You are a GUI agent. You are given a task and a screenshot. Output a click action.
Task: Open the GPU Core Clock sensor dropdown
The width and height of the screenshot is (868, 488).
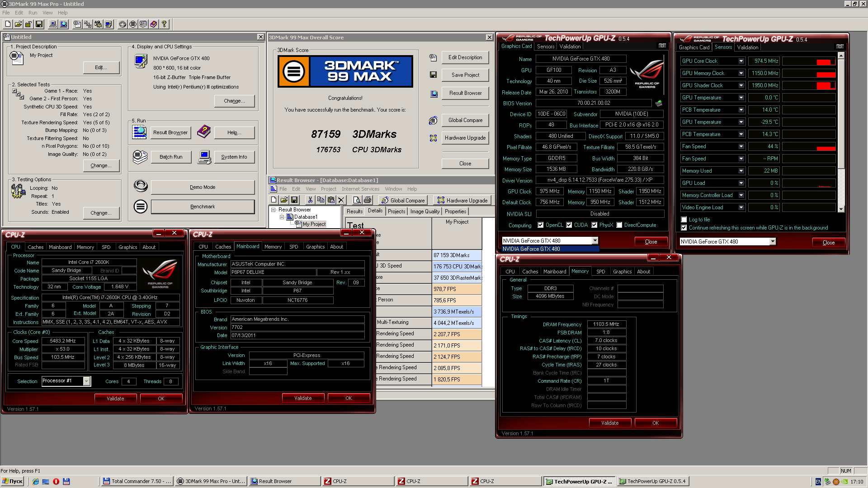[741, 61]
